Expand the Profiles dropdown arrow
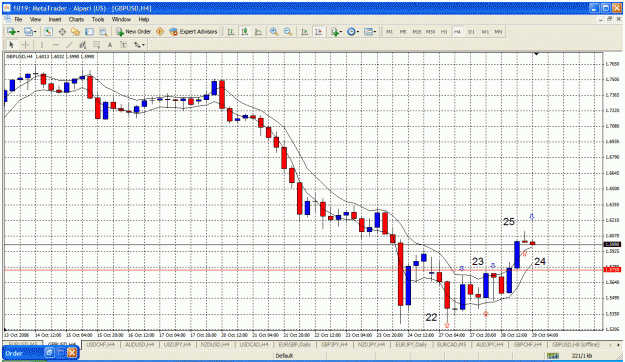The width and height of the screenshot is (625, 362). [x=35, y=31]
